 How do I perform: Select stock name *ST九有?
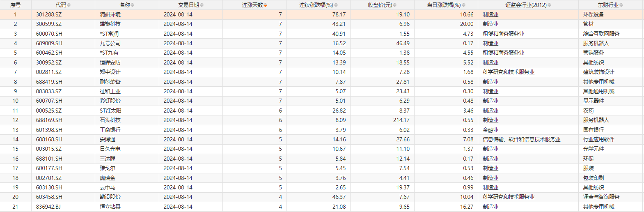pos(109,53)
